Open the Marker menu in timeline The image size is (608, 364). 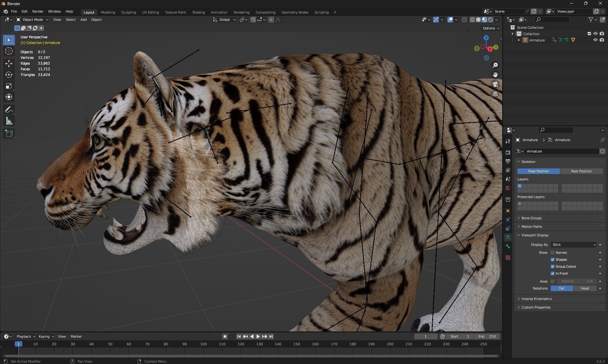coord(76,336)
